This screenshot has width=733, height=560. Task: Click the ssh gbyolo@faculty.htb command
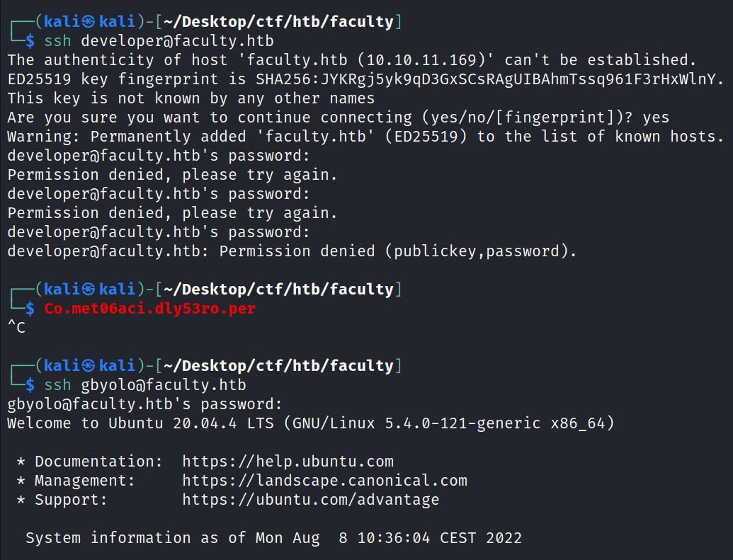click(x=145, y=385)
